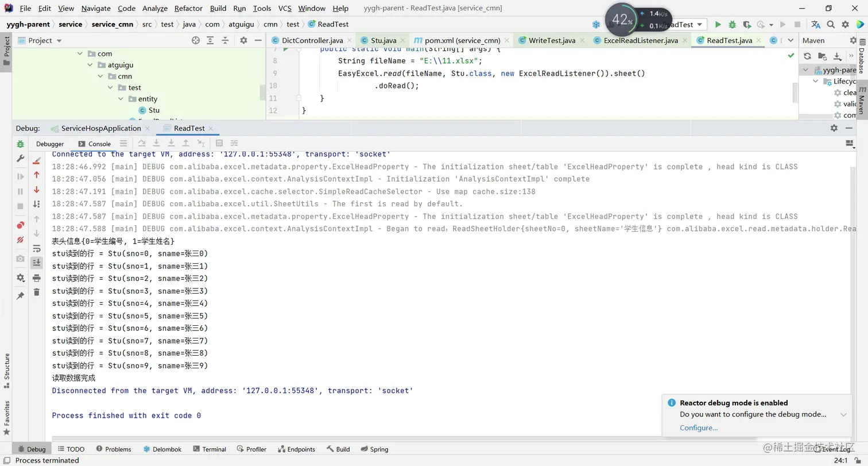Go to next stack trace down arrow
This screenshot has height=466, width=868.
pos(37,190)
